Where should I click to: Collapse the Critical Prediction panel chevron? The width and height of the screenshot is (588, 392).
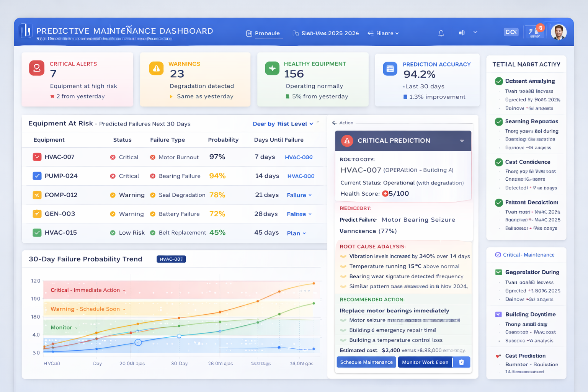tap(462, 141)
